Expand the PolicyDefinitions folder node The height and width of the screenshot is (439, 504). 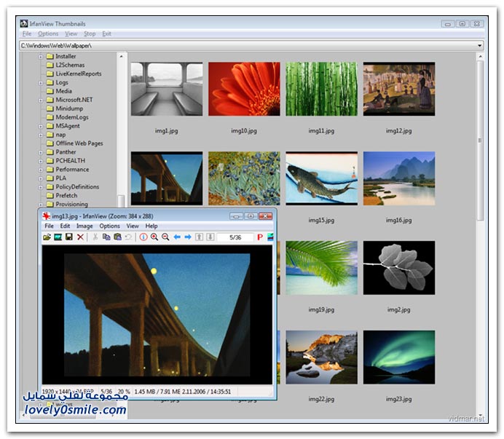tap(41, 187)
